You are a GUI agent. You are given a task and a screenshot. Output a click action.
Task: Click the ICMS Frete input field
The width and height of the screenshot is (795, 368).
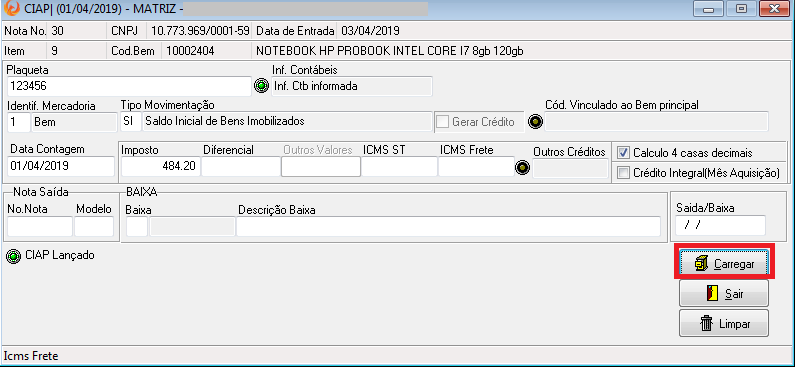tap(476, 166)
